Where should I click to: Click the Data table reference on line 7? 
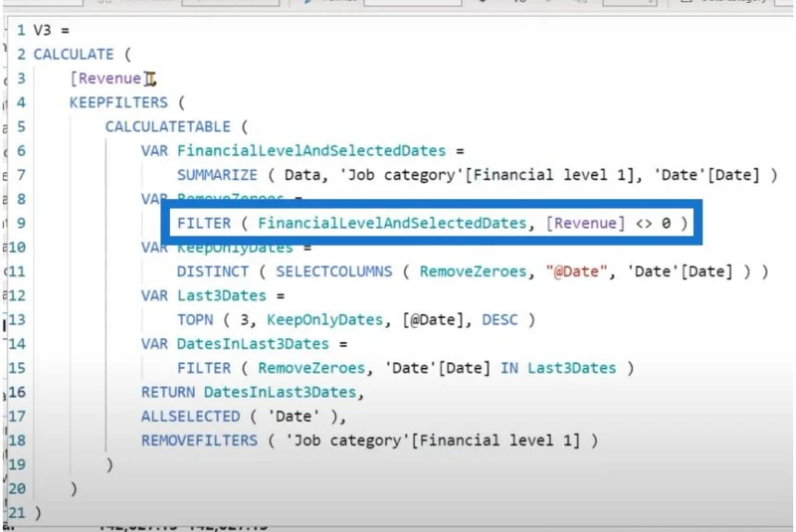pos(302,175)
